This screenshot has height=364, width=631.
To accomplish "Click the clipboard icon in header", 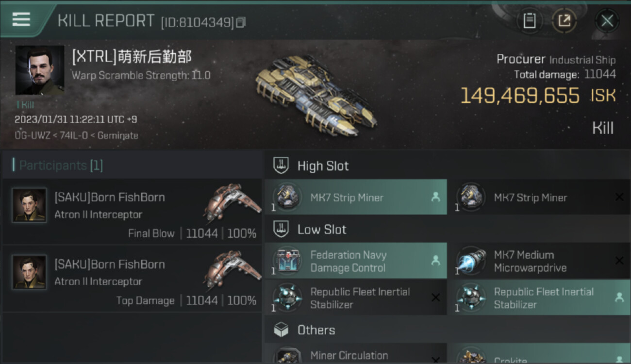I will [x=529, y=20].
